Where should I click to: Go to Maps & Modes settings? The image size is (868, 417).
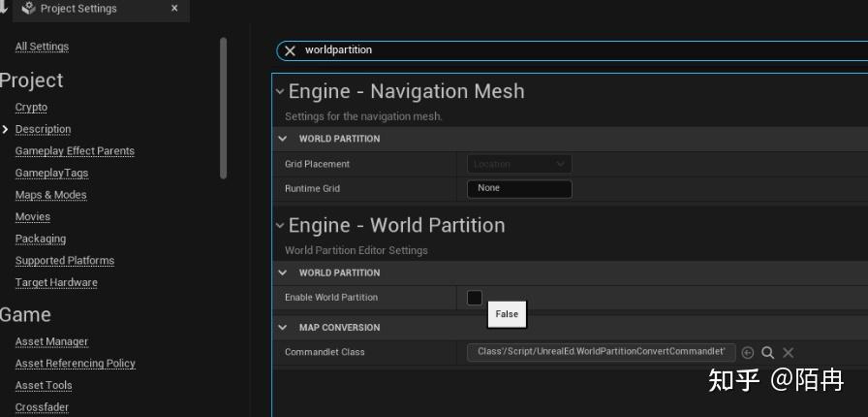(x=50, y=195)
